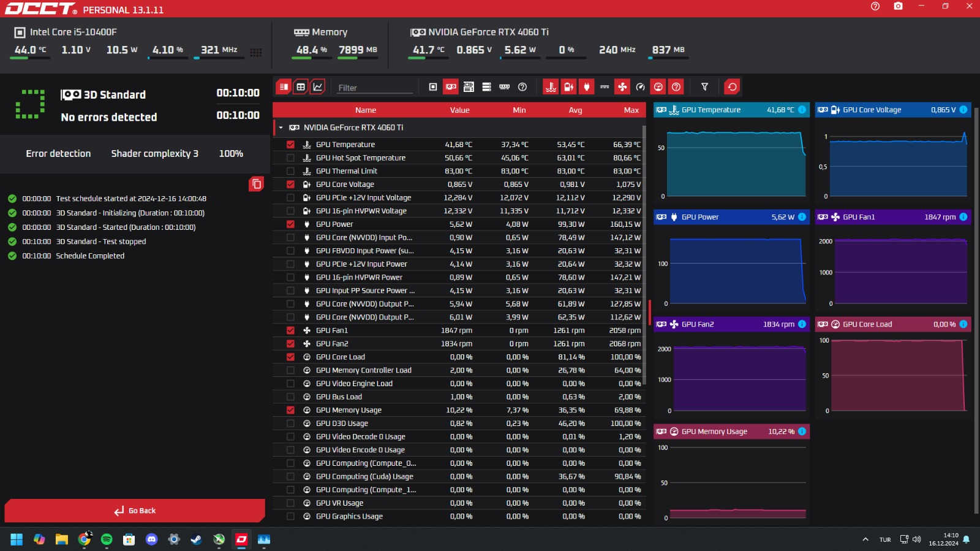Toggle the CPU hardware filter icon
The image size is (980, 551).
pyautogui.click(x=433, y=87)
